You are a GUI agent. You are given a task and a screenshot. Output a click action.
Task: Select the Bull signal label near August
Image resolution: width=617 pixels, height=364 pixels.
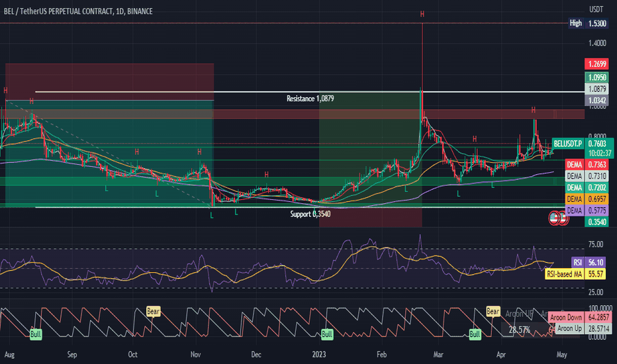pyautogui.click(x=35, y=334)
